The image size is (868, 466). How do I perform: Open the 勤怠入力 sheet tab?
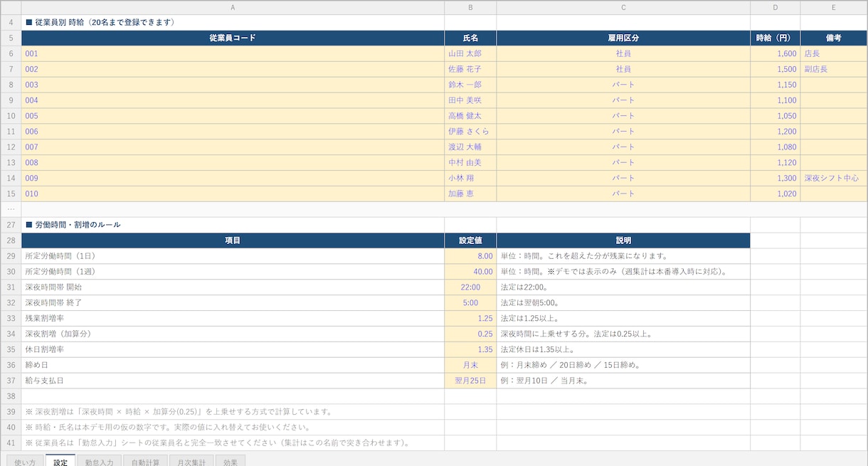click(99, 461)
